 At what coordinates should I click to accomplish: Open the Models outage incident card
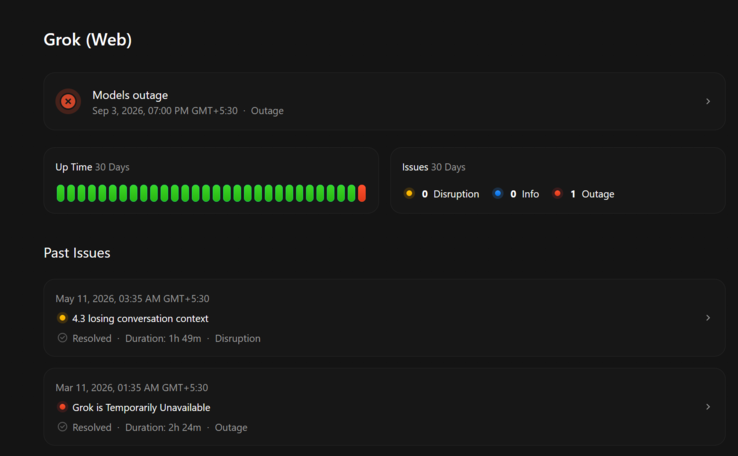tap(384, 101)
